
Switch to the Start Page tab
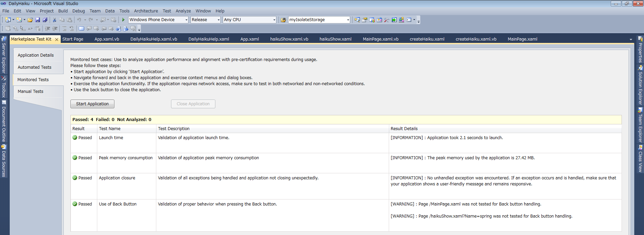73,39
